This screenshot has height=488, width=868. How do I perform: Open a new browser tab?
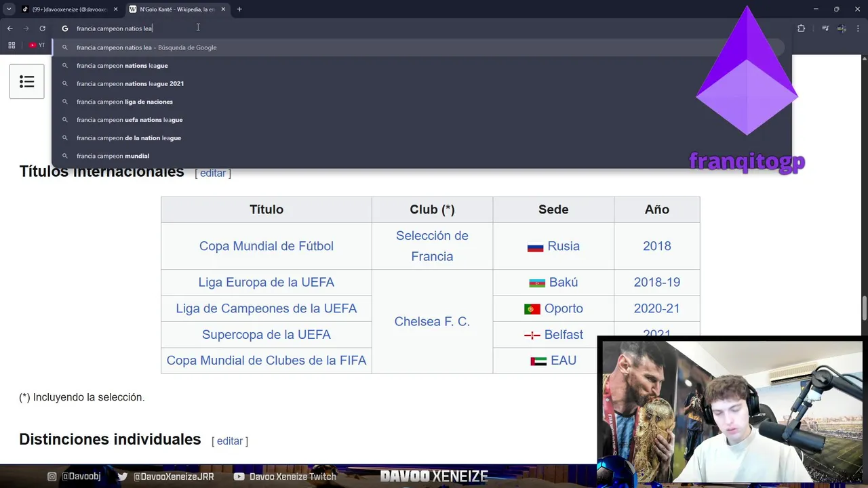pyautogui.click(x=239, y=9)
